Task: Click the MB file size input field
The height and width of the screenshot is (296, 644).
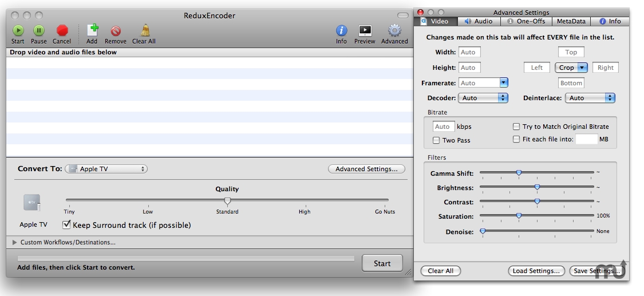Action: (587, 139)
